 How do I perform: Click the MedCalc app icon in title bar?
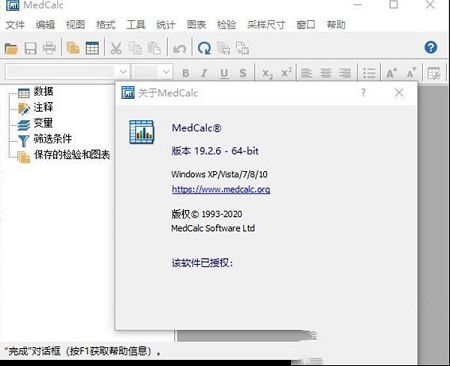point(13,5)
